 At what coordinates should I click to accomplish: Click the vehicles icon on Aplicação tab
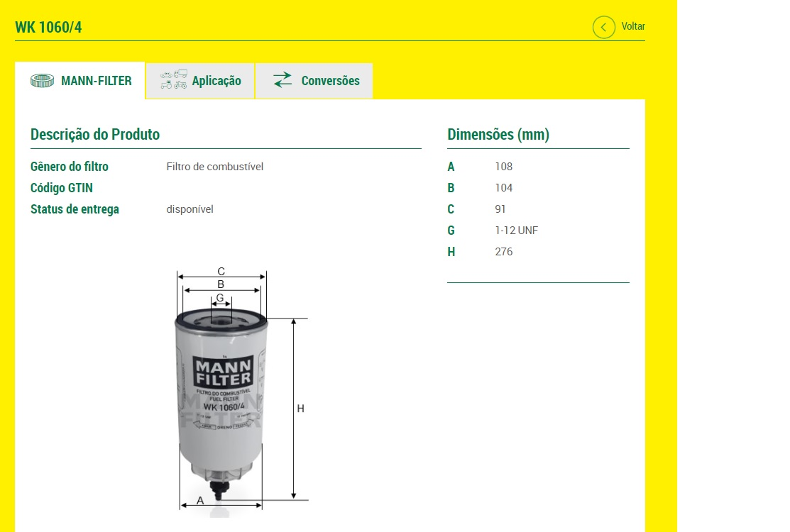click(173, 80)
